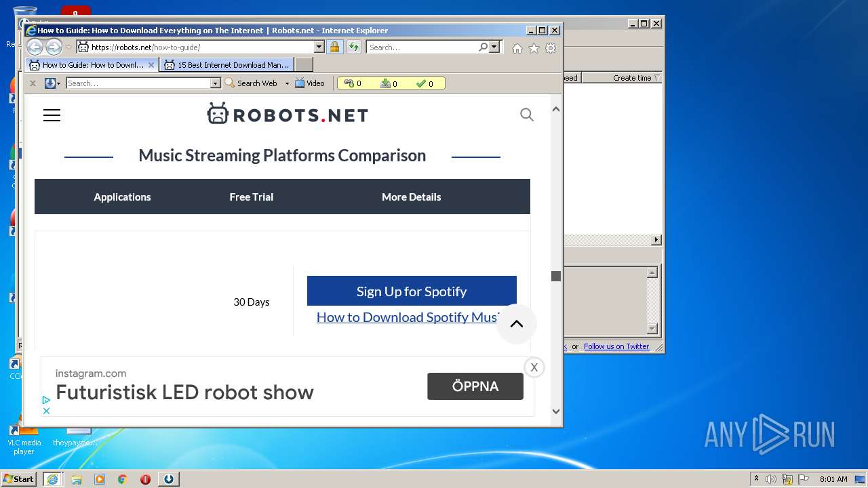
Task: Close the How to Guide tab
Action: (x=151, y=65)
